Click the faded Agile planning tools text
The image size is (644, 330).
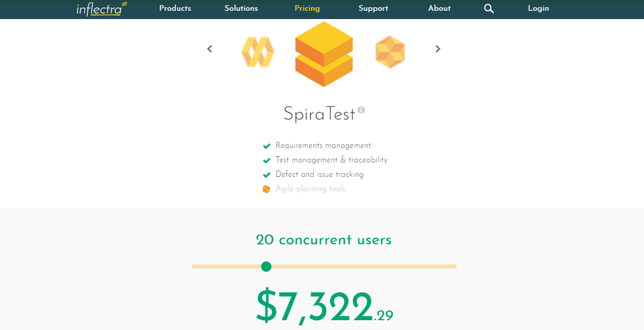(310, 189)
